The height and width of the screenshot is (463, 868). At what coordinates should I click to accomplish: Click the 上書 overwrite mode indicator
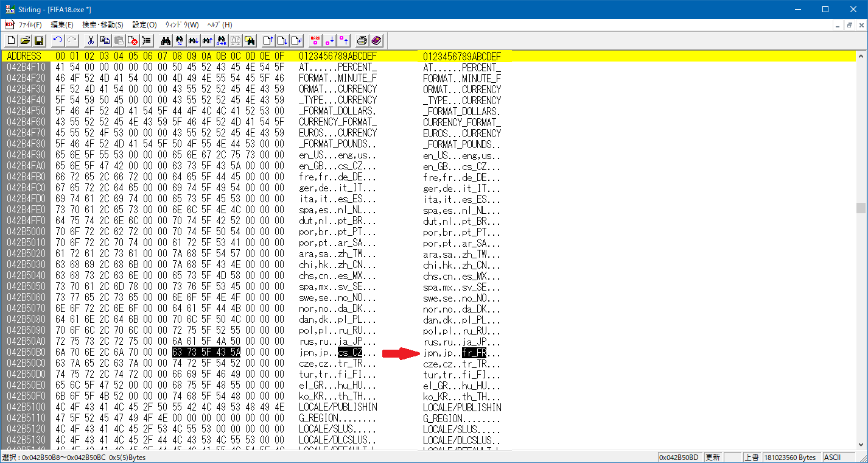pyautogui.click(x=752, y=458)
